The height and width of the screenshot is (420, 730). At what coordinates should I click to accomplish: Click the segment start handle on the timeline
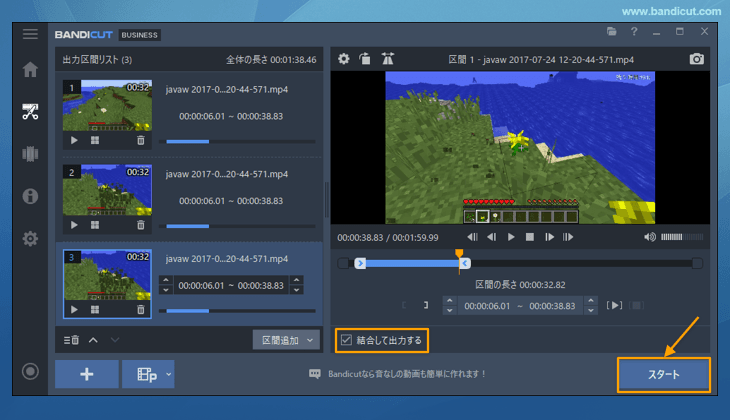pos(360,264)
